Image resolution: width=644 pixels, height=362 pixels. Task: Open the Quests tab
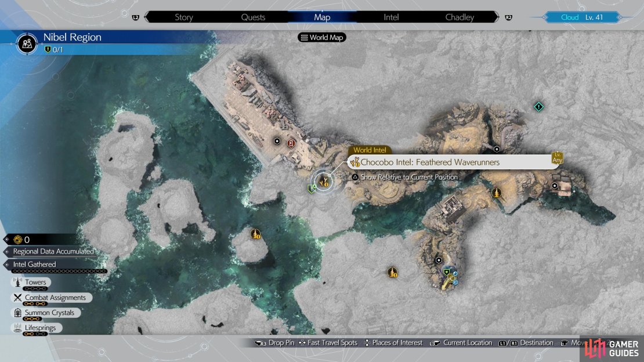pos(253,17)
